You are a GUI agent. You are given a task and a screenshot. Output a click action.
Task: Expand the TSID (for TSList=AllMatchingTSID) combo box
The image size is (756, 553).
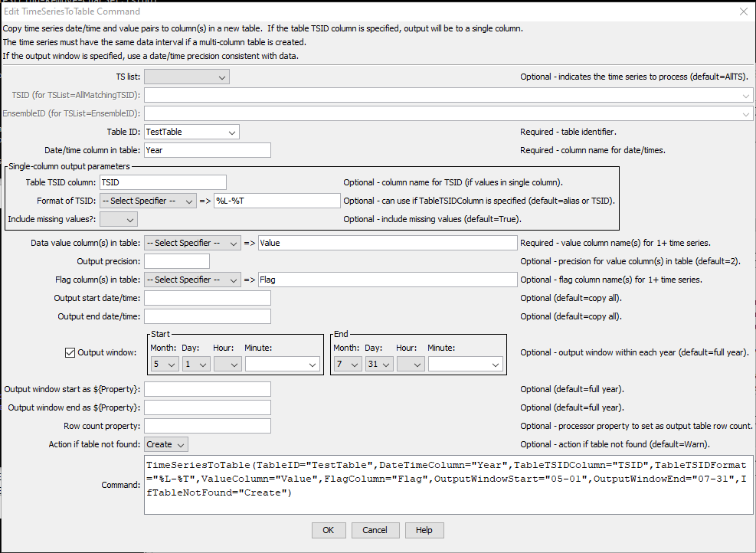tap(448, 95)
